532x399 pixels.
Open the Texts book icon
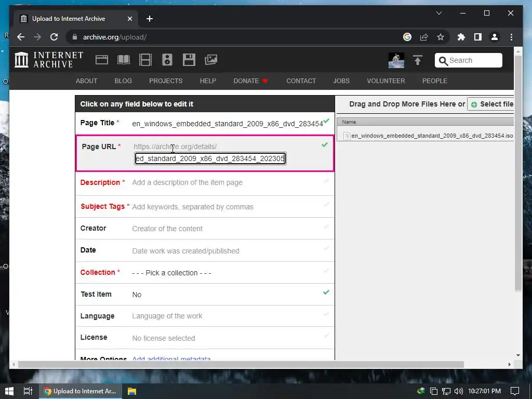click(x=124, y=60)
